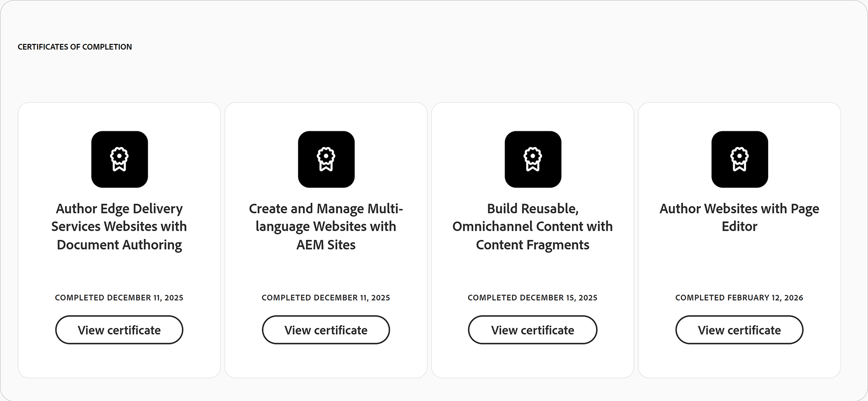View certificate for Build Reusable Omnichannel Content
The width and height of the screenshot is (868, 401).
click(x=532, y=330)
